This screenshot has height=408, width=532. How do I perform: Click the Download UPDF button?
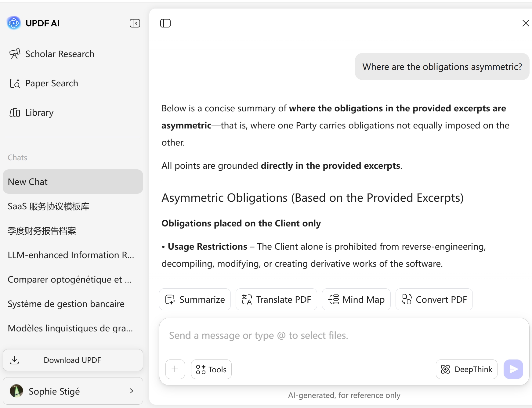click(73, 360)
